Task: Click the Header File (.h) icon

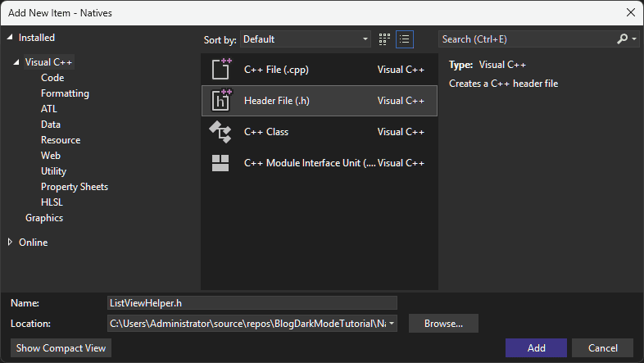Action: point(221,100)
